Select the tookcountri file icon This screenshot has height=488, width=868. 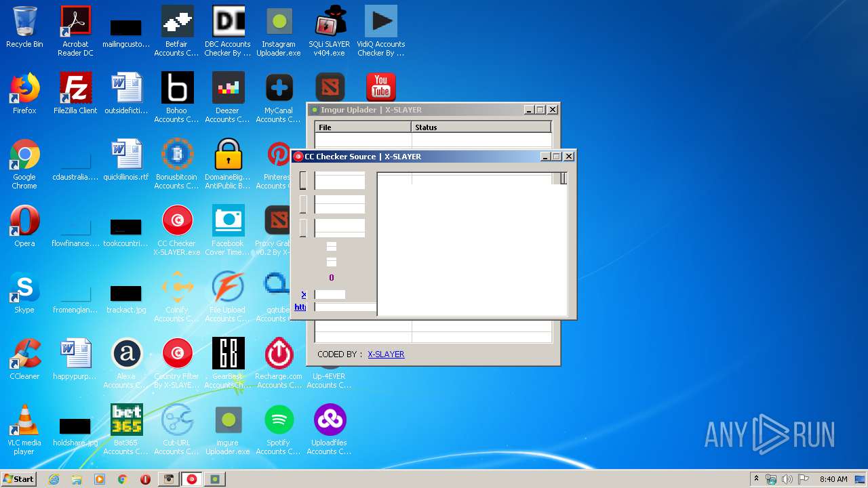point(126,232)
